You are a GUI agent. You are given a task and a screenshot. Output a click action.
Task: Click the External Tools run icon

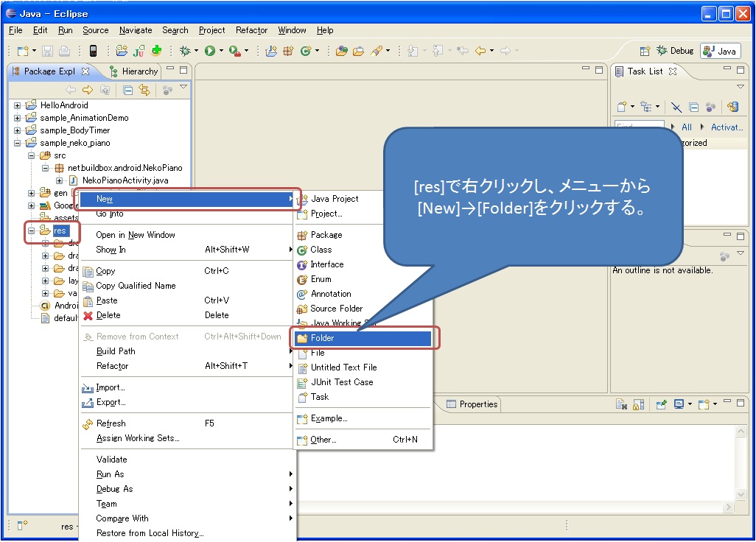coord(234,51)
